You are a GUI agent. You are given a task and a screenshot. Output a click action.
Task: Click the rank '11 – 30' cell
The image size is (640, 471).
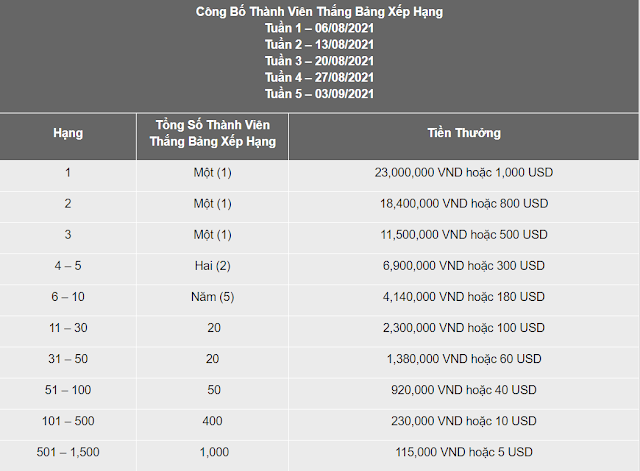coord(68,328)
